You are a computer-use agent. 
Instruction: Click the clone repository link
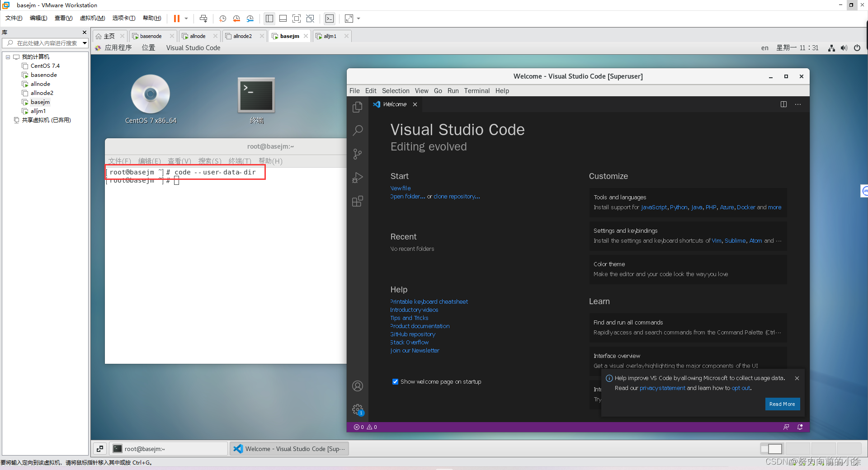point(457,197)
